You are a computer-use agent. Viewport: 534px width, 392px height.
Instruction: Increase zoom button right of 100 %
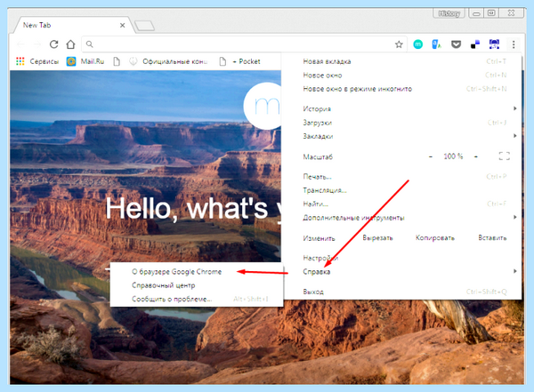[x=476, y=156]
